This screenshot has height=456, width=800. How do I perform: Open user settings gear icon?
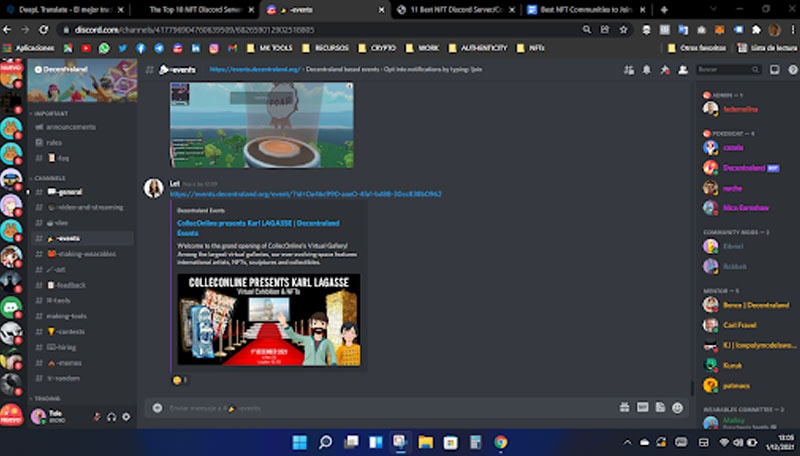pos(126,417)
